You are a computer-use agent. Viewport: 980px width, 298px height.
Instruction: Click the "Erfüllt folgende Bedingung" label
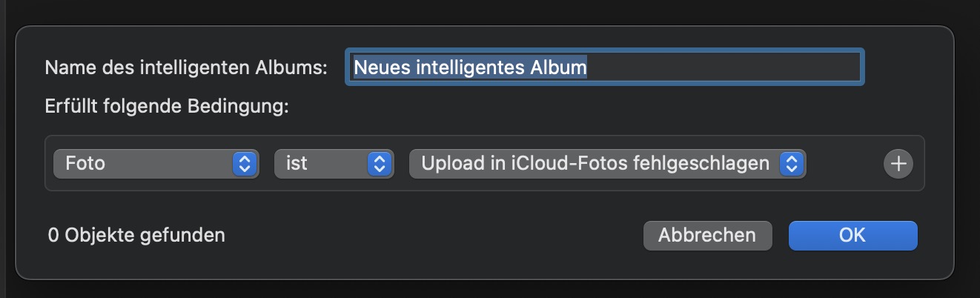coord(166,107)
